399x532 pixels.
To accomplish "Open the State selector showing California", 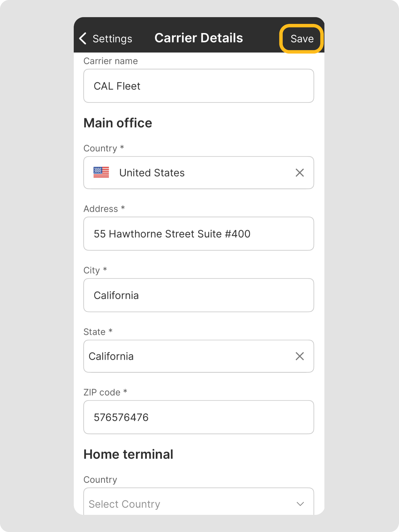I will [187, 356].
